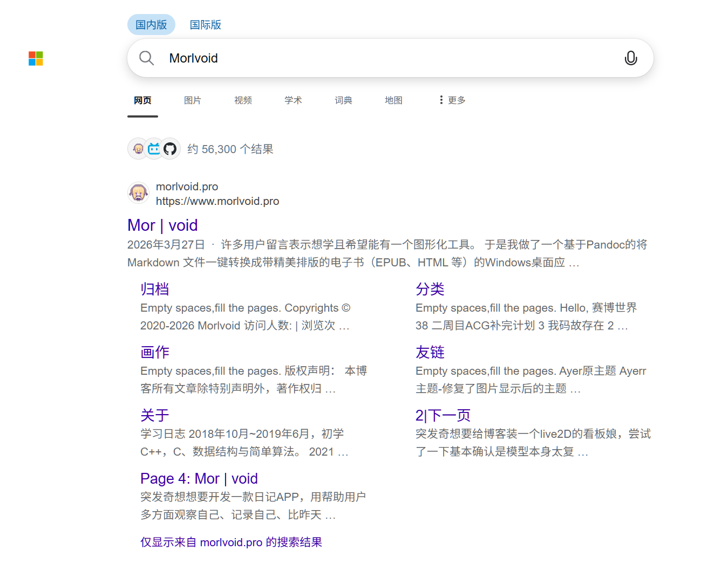
Task: Click the avatar icon beside result count
Action: pyautogui.click(x=138, y=149)
